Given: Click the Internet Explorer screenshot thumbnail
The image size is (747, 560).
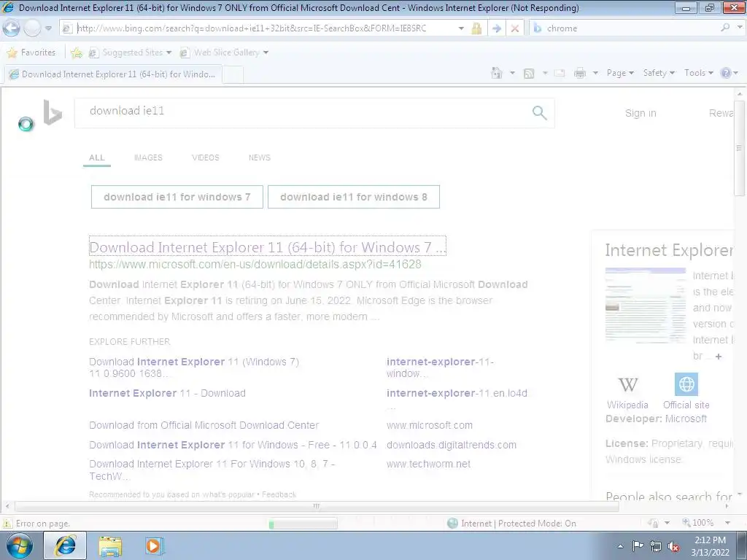Looking at the screenshot, I should 645,306.
